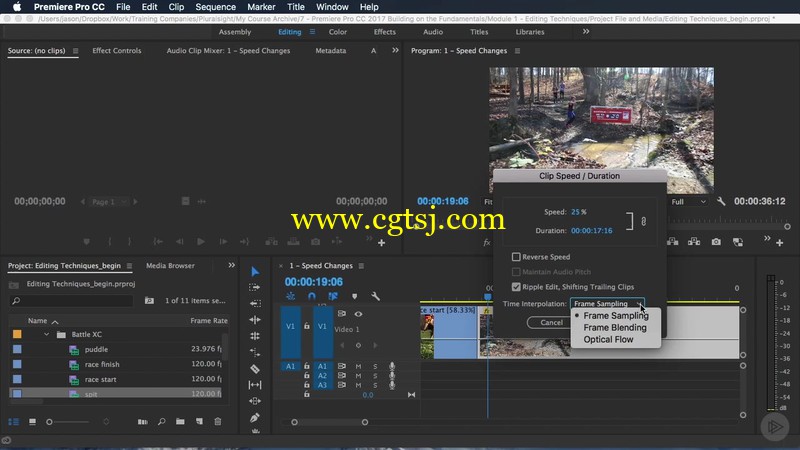This screenshot has width=800, height=450.
Task: Expand workspace overflow chevrons
Action: coord(586,32)
